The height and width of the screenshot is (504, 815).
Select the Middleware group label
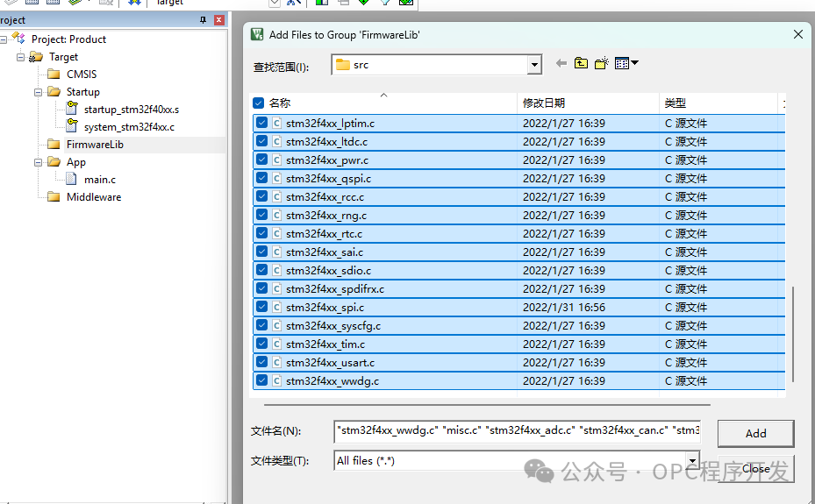tap(94, 197)
